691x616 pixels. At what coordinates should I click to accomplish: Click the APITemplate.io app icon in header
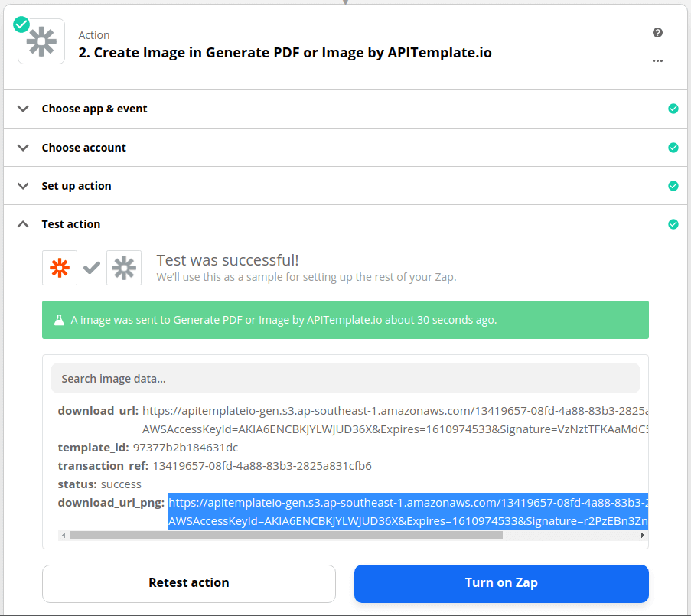(x=41, y=41)
